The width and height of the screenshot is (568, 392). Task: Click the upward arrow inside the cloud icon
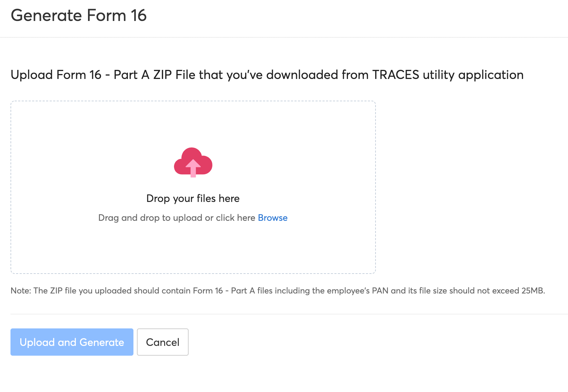193,167
